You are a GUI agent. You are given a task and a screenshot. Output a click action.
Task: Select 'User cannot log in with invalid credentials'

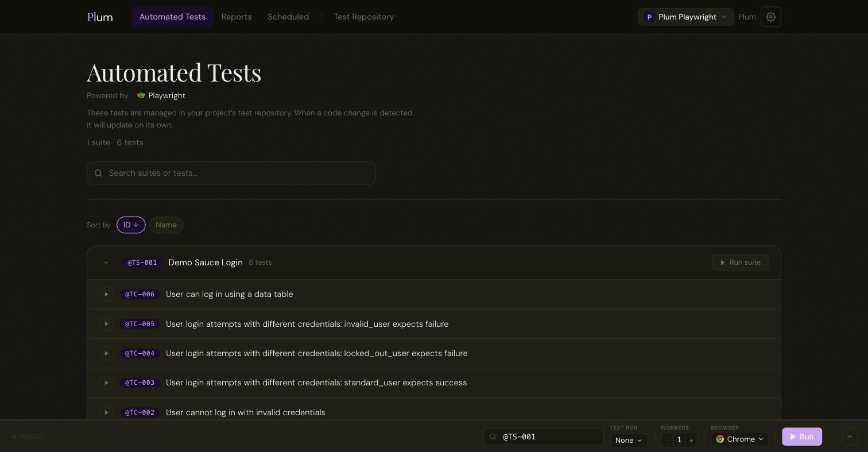[246, 412]
